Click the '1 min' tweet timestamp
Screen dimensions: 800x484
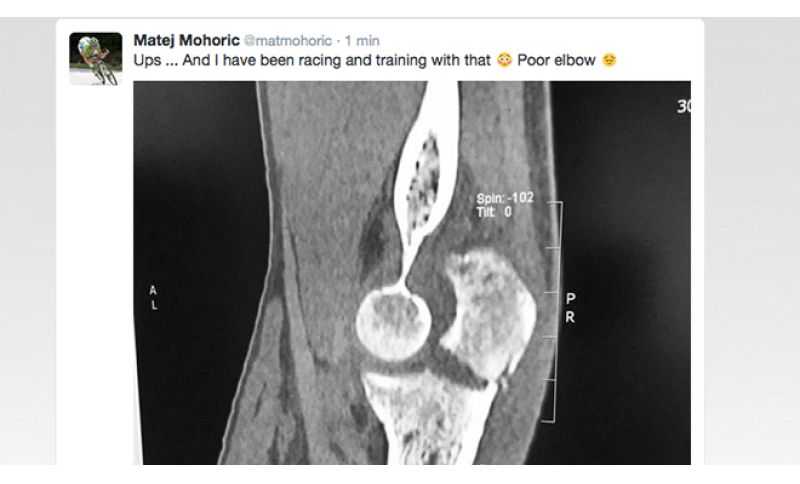click(362, 41)
